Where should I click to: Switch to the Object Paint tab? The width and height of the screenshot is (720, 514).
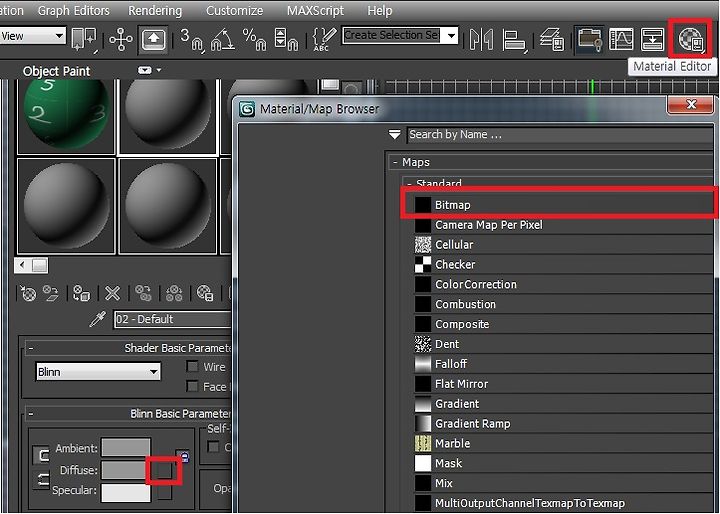[56, 71]
